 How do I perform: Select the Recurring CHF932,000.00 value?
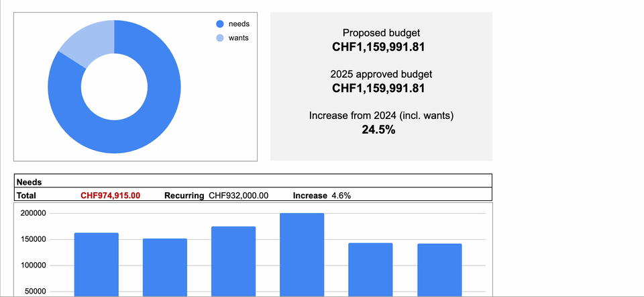click(238, 196)
